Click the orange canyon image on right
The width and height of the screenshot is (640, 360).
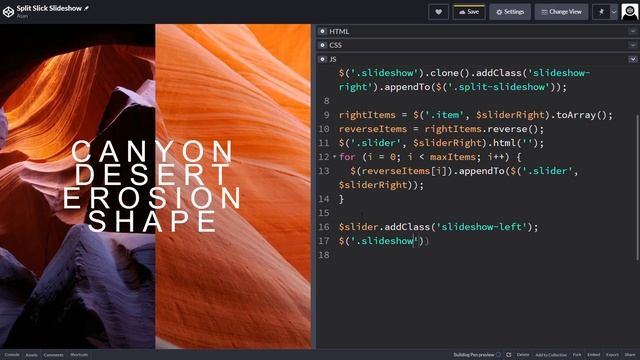[233, 186]
